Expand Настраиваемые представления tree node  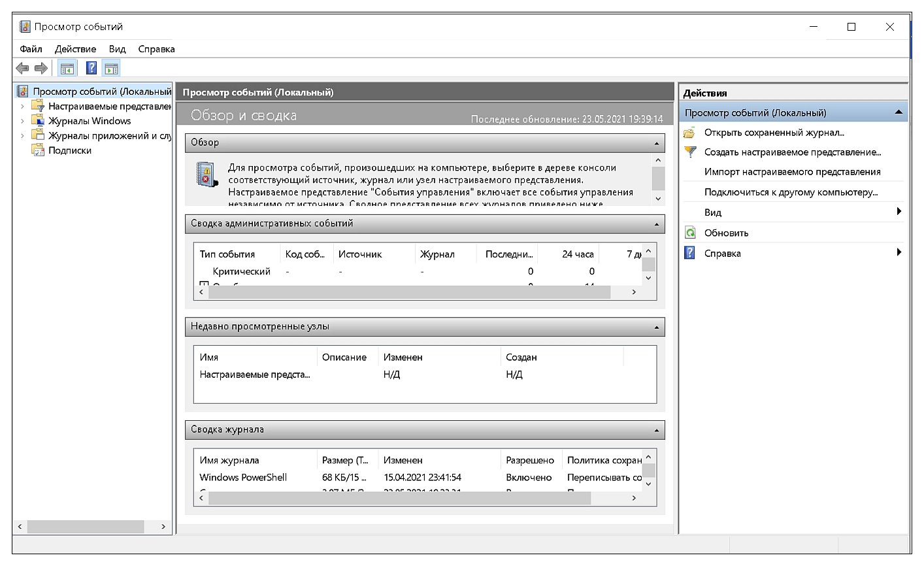pos(22,106)
